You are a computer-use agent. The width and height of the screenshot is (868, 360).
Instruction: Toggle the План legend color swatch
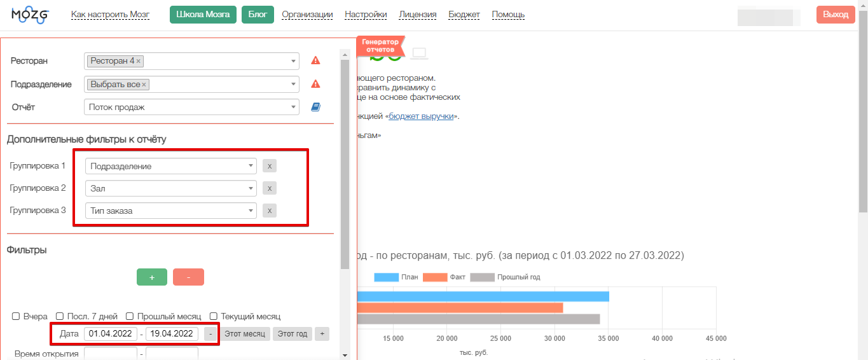point(385,277)
